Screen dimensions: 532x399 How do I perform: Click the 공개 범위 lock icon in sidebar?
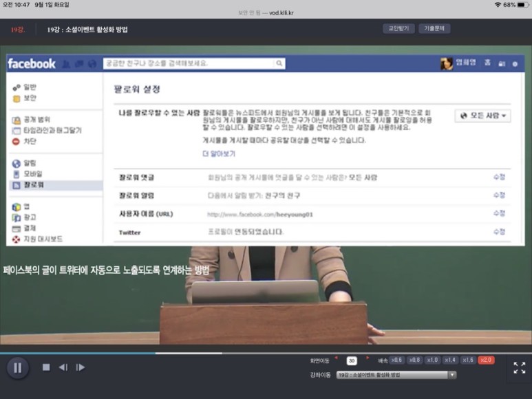17,120
